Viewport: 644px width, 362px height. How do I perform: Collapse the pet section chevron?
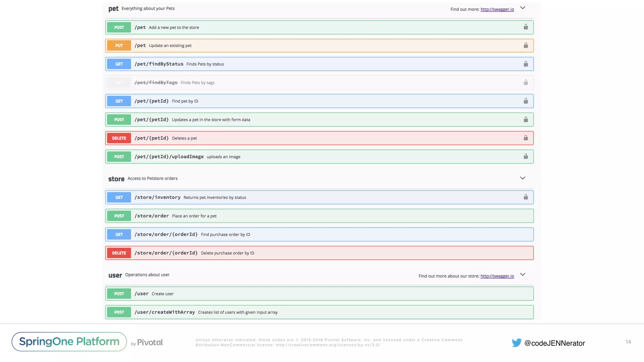tap(523, 8)
